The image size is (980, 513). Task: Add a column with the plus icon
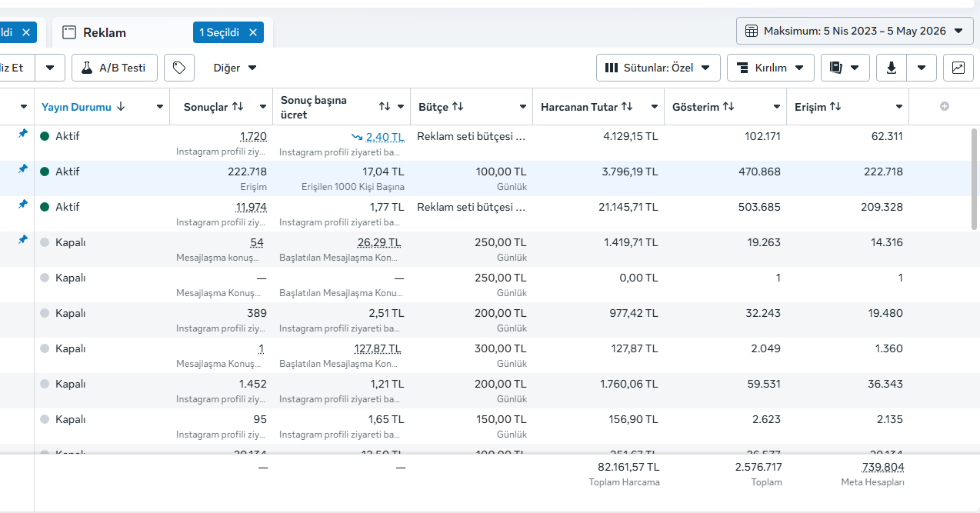(x=945, y=106)
